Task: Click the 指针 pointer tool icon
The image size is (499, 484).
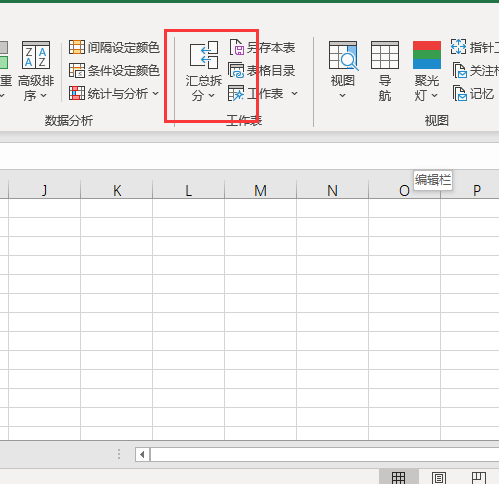Action: (x=458, y=47)
